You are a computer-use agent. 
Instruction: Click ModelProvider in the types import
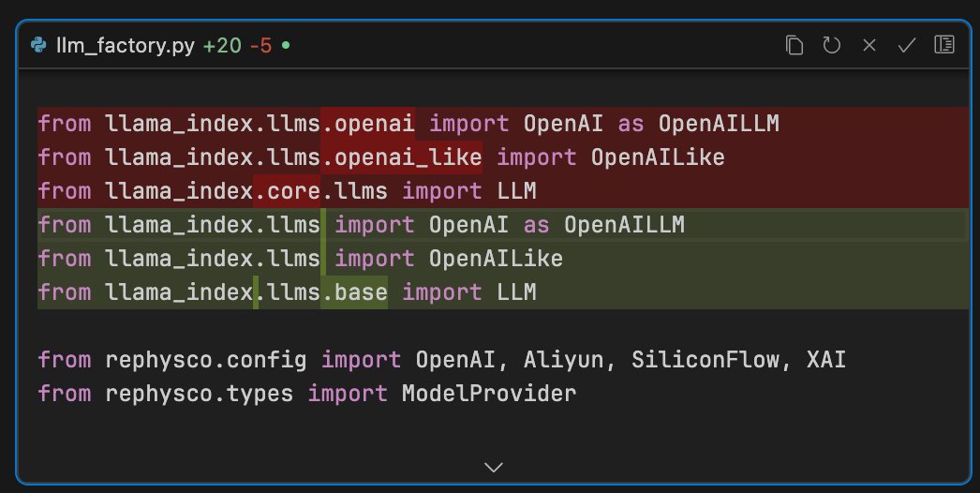[x=489, y=394]
